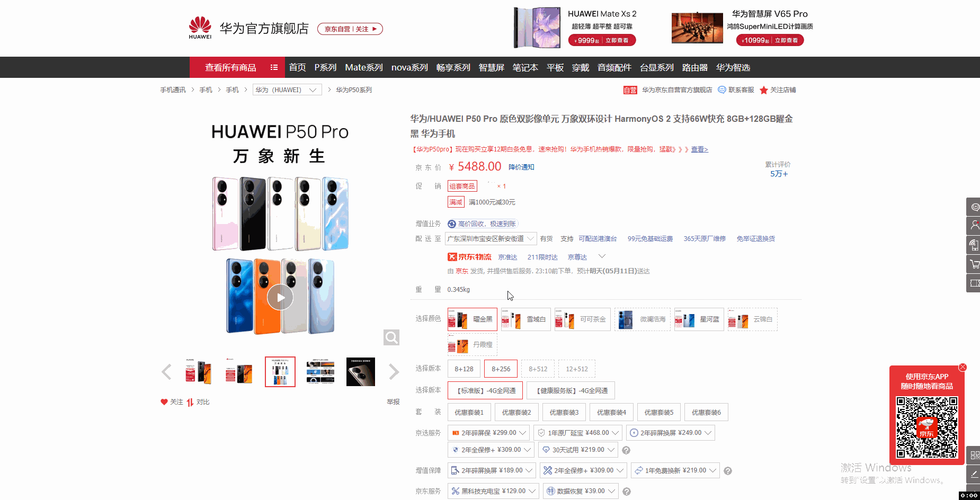Click the selected middle product thumbnail

click(280, 372)
